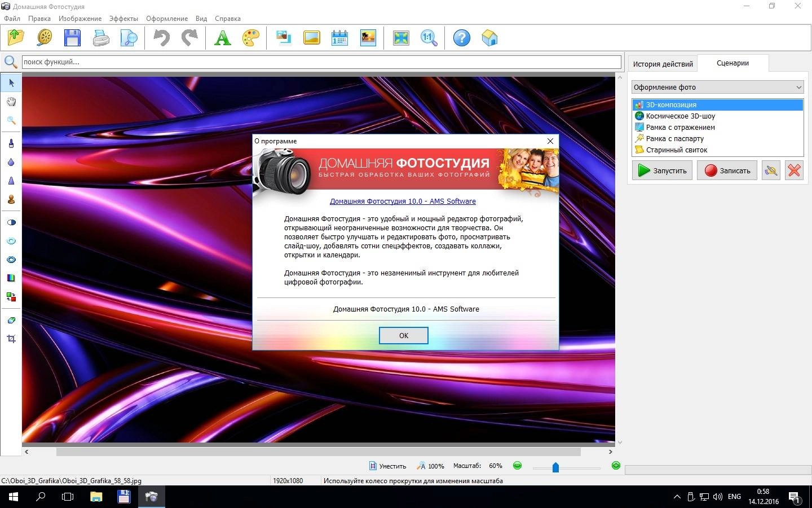The image size is (812, 508).
Task: Click the green minus zoom out button
Action: click(518, 466)
